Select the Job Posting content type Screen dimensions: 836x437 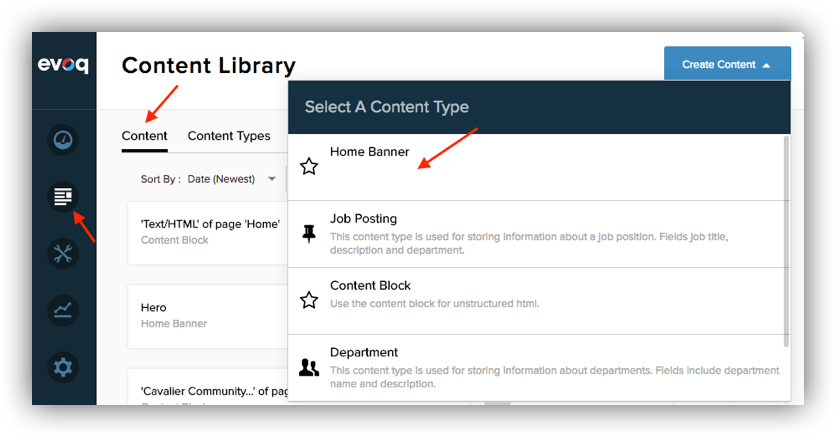pos(363,219)
